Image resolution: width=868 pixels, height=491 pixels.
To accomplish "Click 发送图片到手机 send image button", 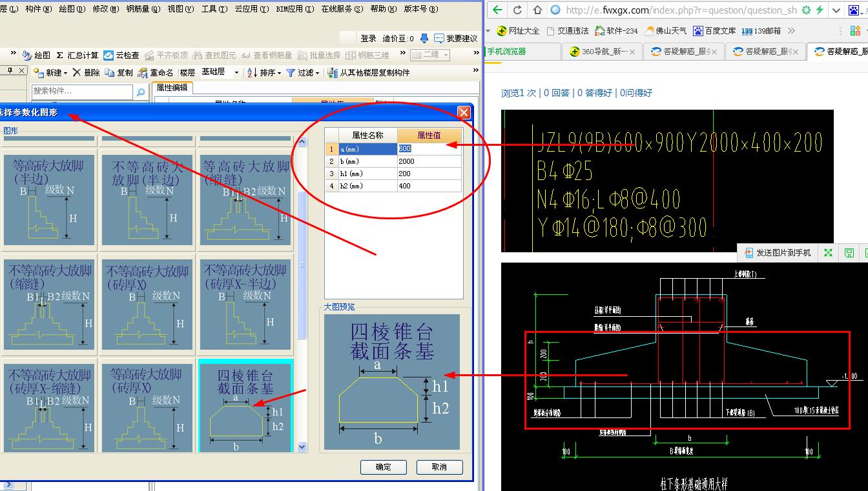I will 778,253.
